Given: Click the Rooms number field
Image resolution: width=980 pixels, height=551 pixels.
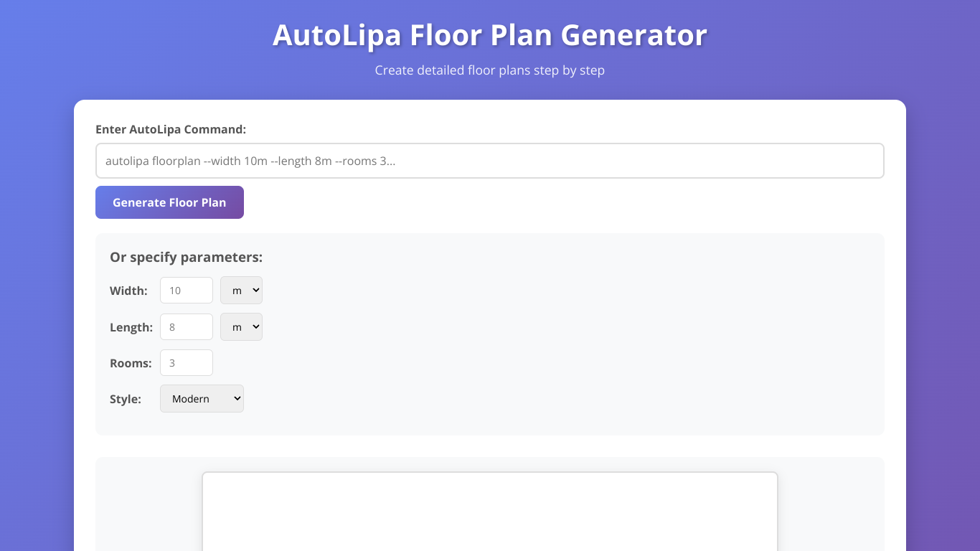Looking at the screenshot, I should (186, 363).
